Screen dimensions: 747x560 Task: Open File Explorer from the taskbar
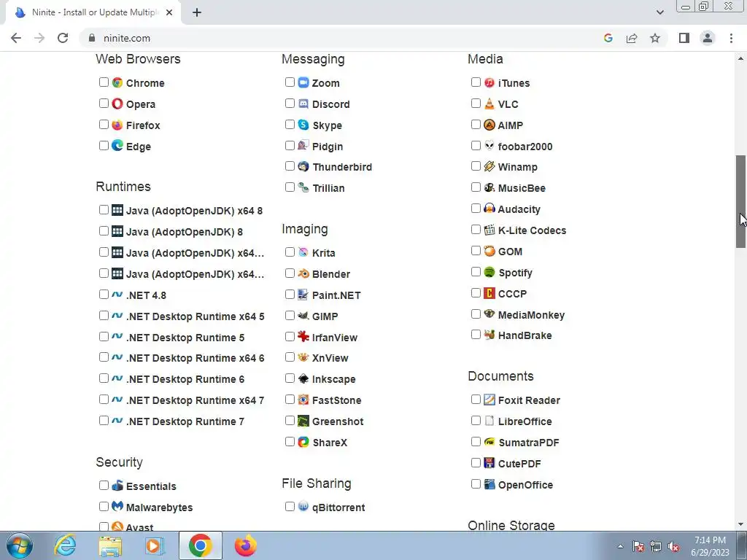(110, 545)
